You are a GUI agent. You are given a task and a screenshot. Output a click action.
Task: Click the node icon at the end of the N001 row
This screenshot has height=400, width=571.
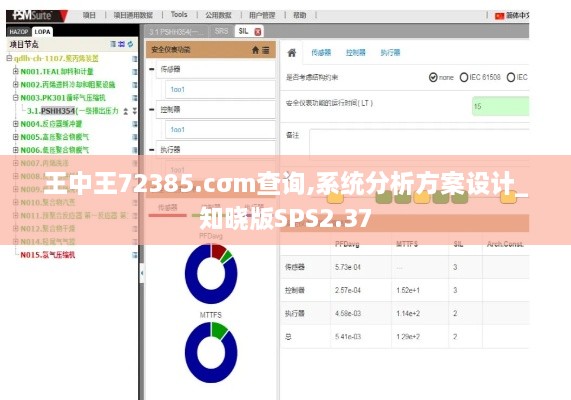click(x=134, y=72)
